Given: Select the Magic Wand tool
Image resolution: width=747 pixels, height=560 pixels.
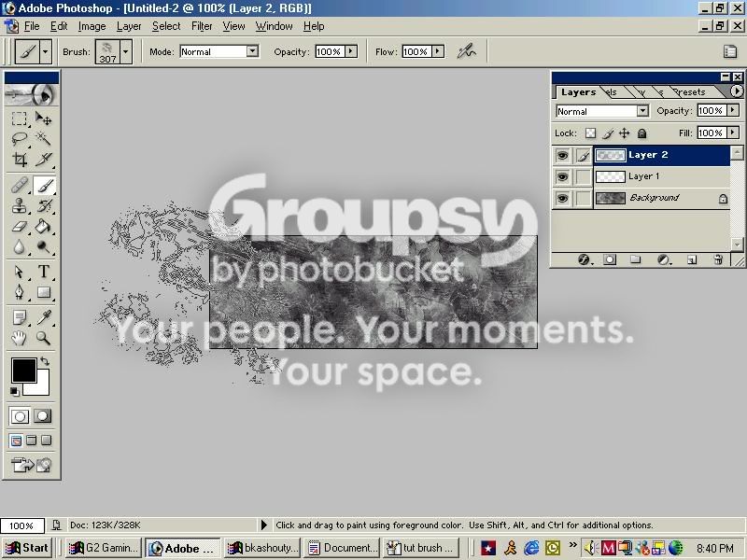Looking at the screenshot, I should (x=43, y=138).
